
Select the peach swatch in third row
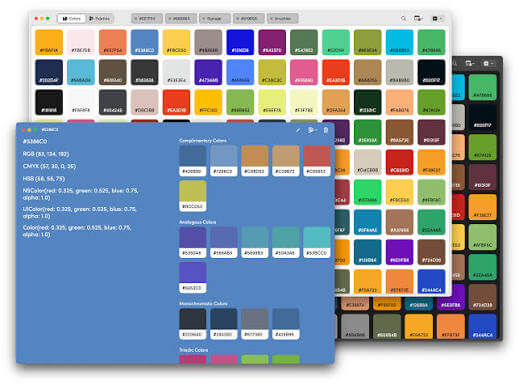tap(399, 102)
